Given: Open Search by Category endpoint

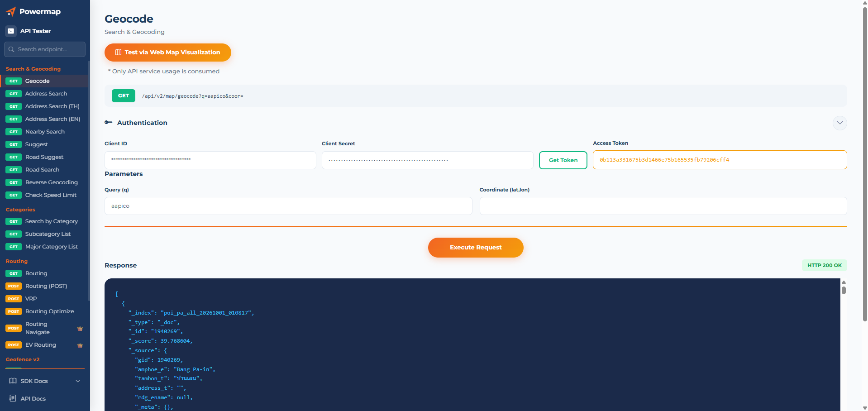Looking at the screenshot, I should pos(44,221).
